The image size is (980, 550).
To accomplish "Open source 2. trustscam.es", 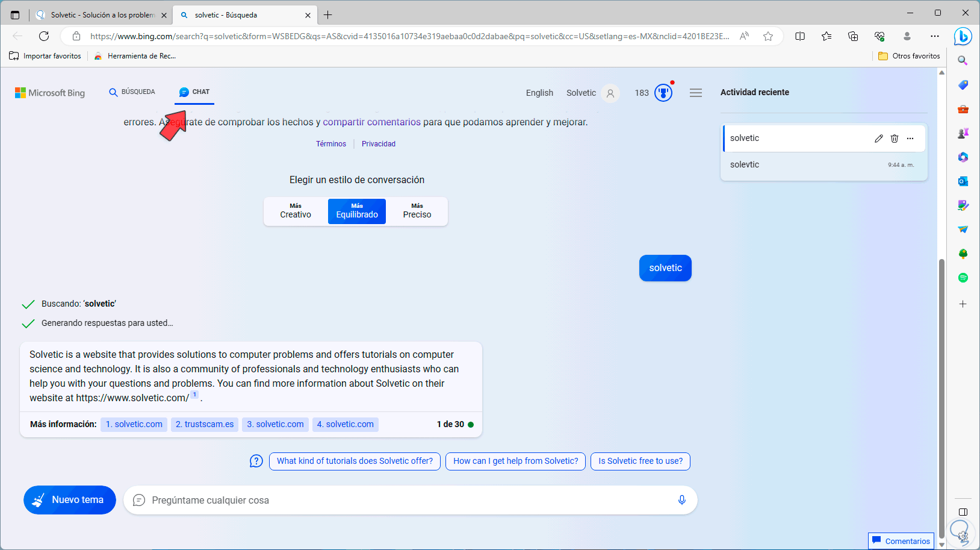I will pyautogui.click(x=205, y=425).
